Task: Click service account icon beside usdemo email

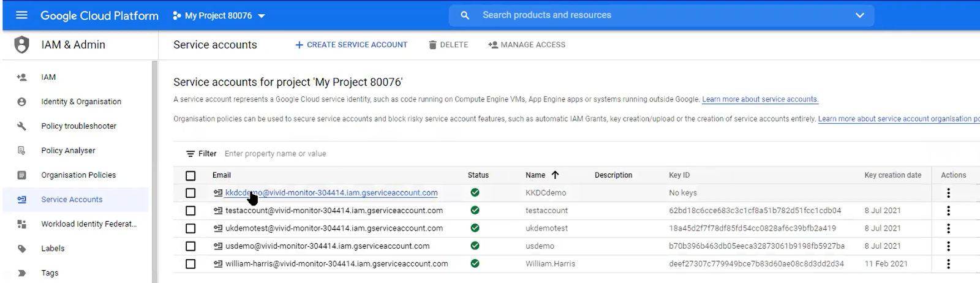Action: [217, 246]
